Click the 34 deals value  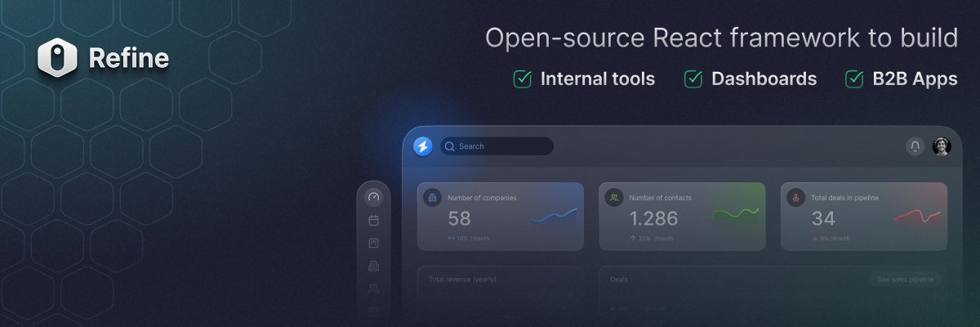tap(823, 219)
